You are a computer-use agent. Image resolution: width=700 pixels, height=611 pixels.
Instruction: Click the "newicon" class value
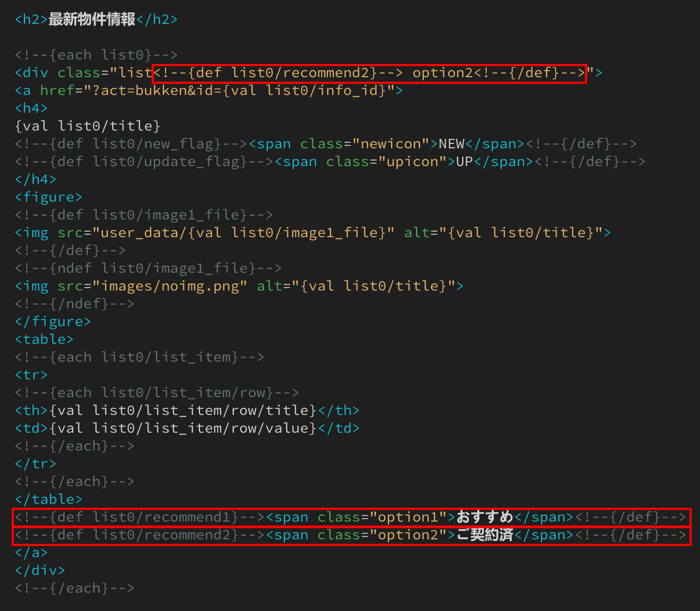(391, 144)
